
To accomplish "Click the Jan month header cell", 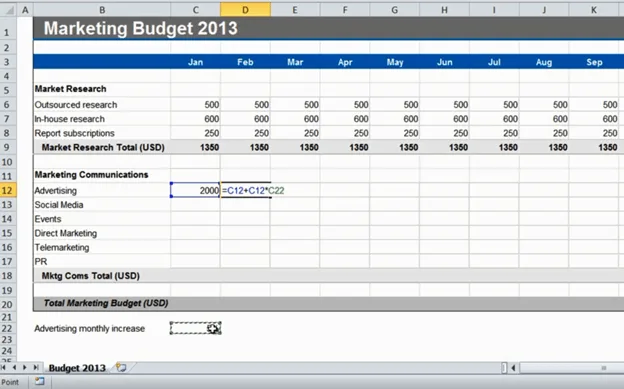I will coord(195,62).
